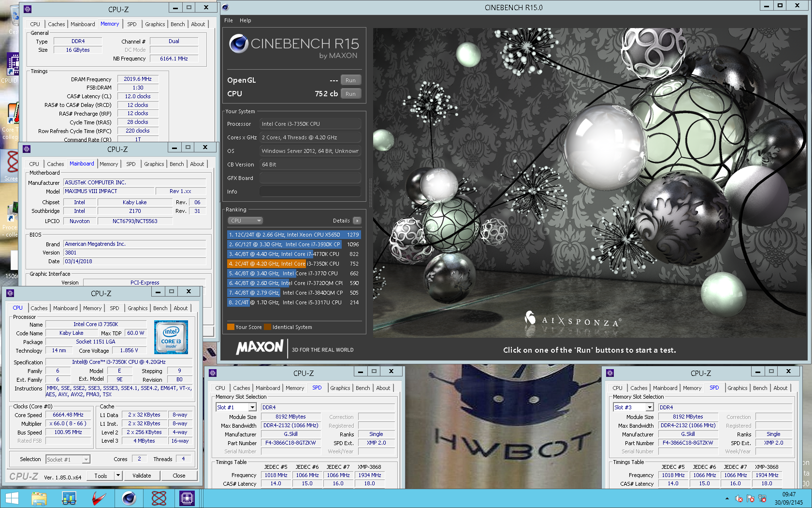Open the red atom icon in taskbar

pos(159,498)
